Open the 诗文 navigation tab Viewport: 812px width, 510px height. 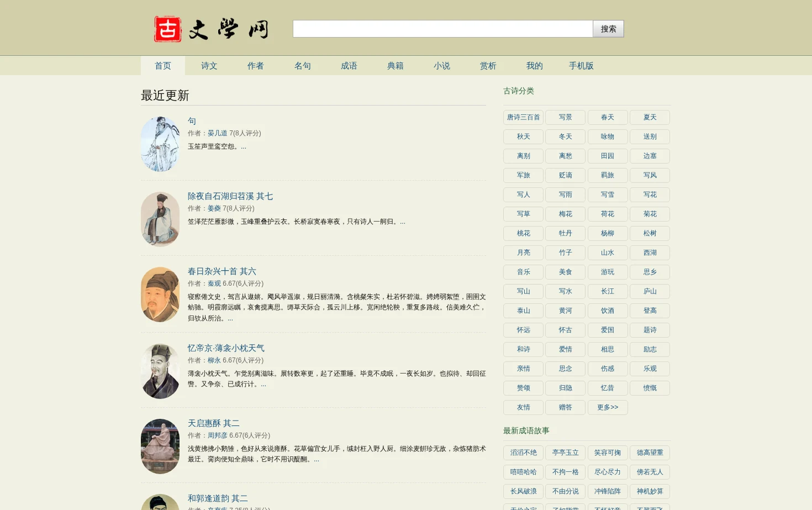209,66
